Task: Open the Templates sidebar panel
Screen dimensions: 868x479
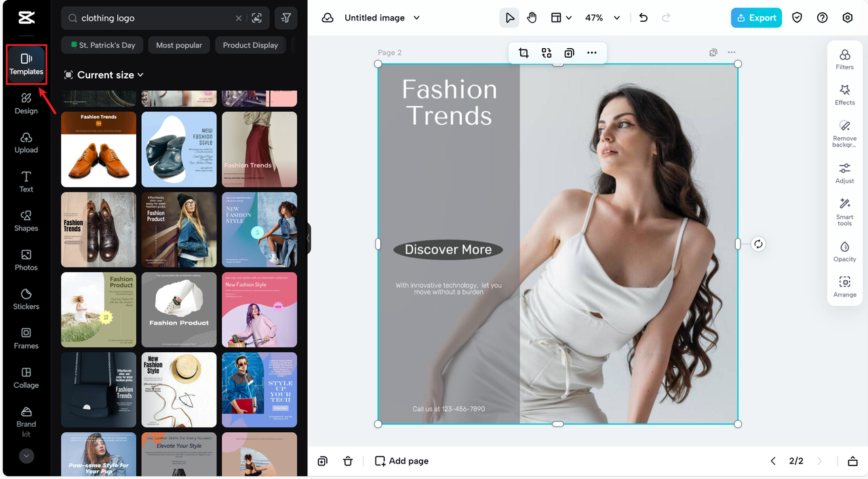Action: (x=26, y=64)
